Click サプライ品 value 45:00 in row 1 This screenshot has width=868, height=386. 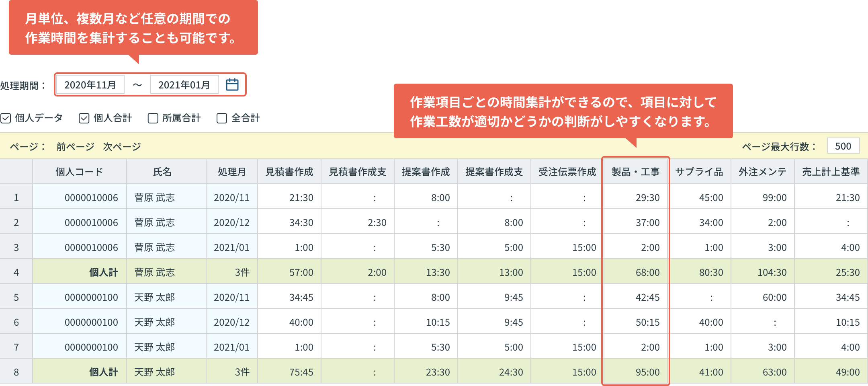(x=711, y=197)
